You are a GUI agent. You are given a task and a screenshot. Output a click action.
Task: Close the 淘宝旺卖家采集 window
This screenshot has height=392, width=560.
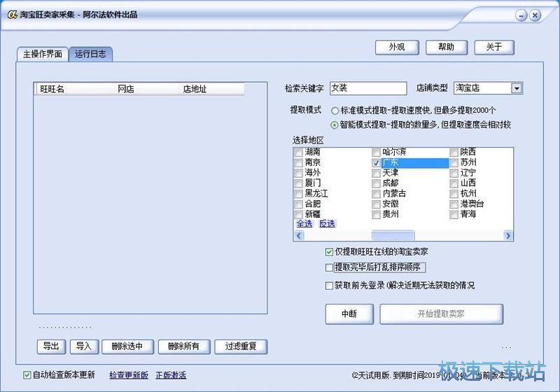click(535, 15)
